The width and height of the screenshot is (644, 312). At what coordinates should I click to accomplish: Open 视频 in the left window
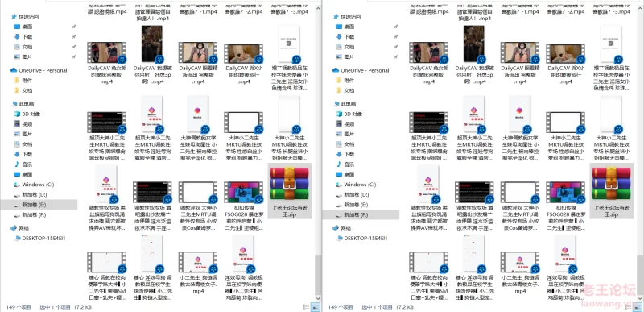coord(23,123)
